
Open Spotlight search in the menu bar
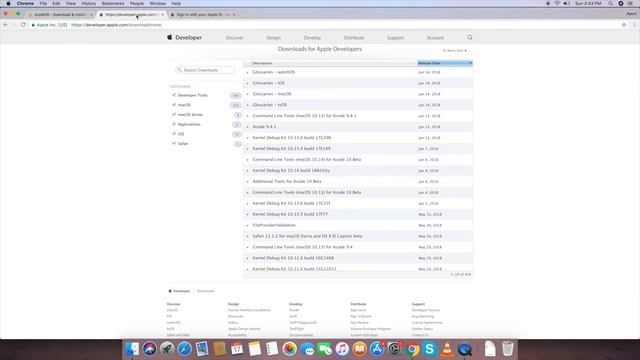tap(610, 3)
